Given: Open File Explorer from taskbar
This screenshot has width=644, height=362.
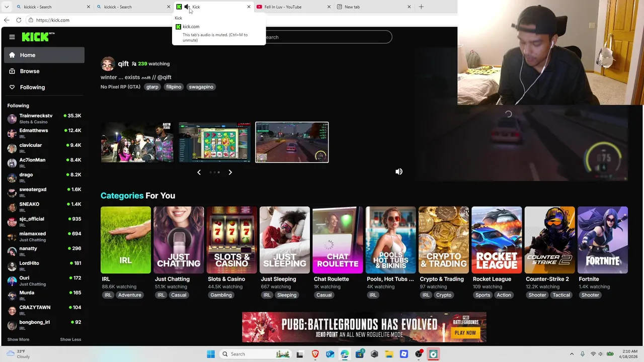Looking at the screenshot, I should click(389, 354).
